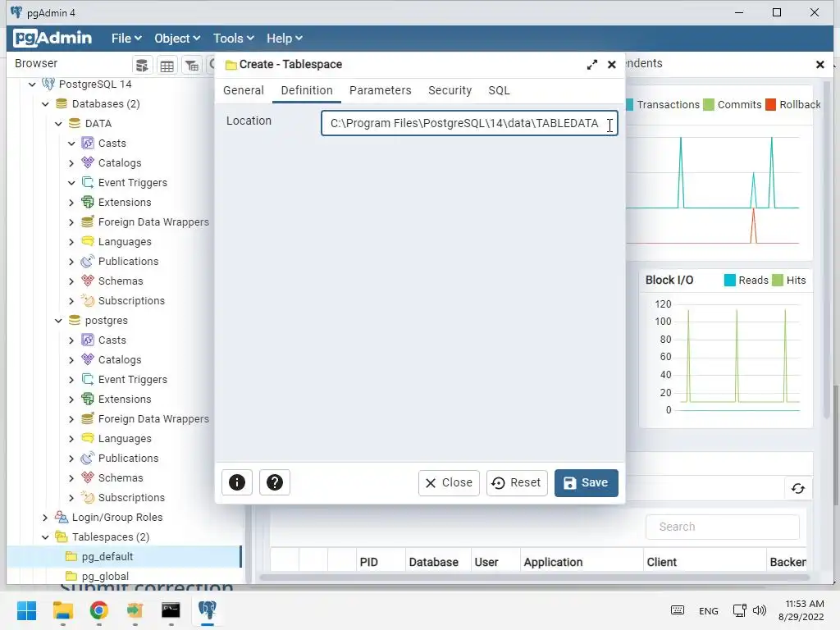This screenshot has height=630, width=840.
Task: Open the Windows Start menu
Action: tap(26, 610)
